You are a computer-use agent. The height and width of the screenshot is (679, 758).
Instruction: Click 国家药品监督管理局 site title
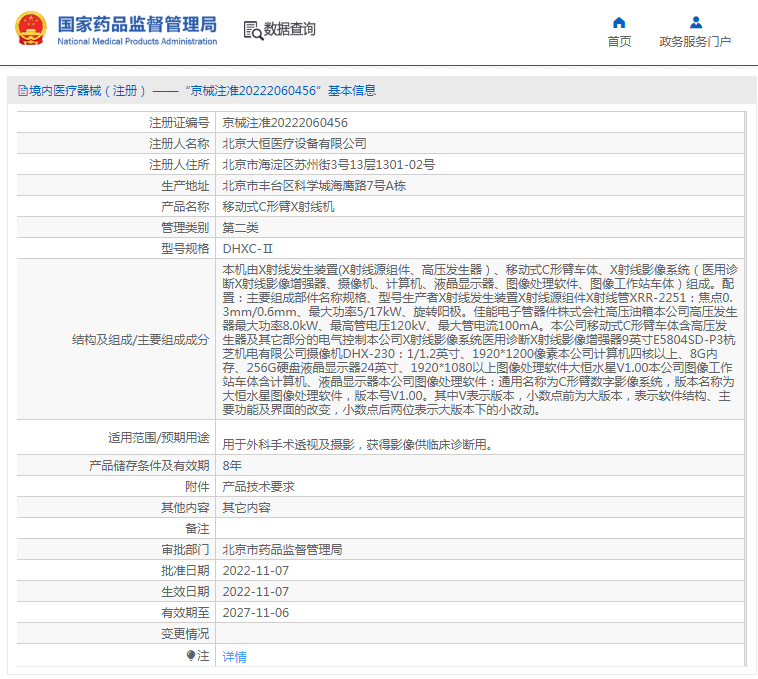click(x=137, y=24)
